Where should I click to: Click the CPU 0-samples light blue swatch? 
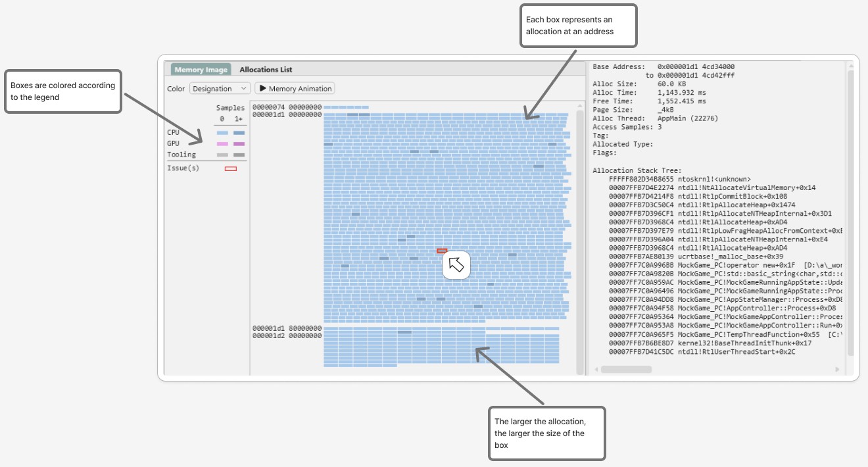[222, 133]
